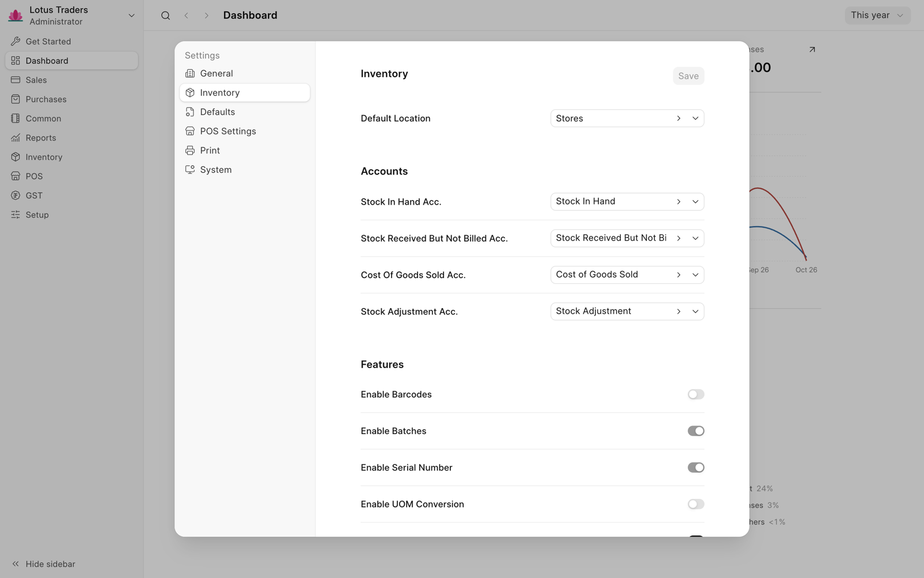Click the Setup sliders icon in sidebar
Viewport: 924px width, 578px height.
click(x=16, y=214)
